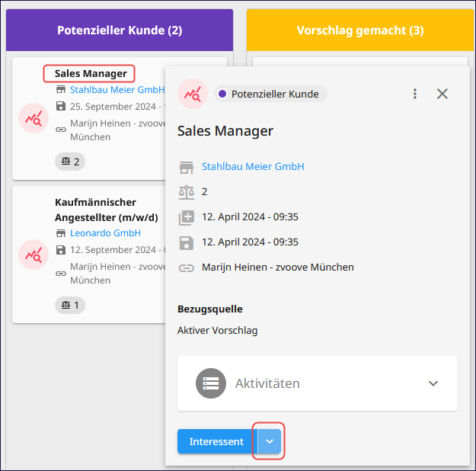
Task: Open the dropdown arrow beside Interessent button
Action: 270,441
